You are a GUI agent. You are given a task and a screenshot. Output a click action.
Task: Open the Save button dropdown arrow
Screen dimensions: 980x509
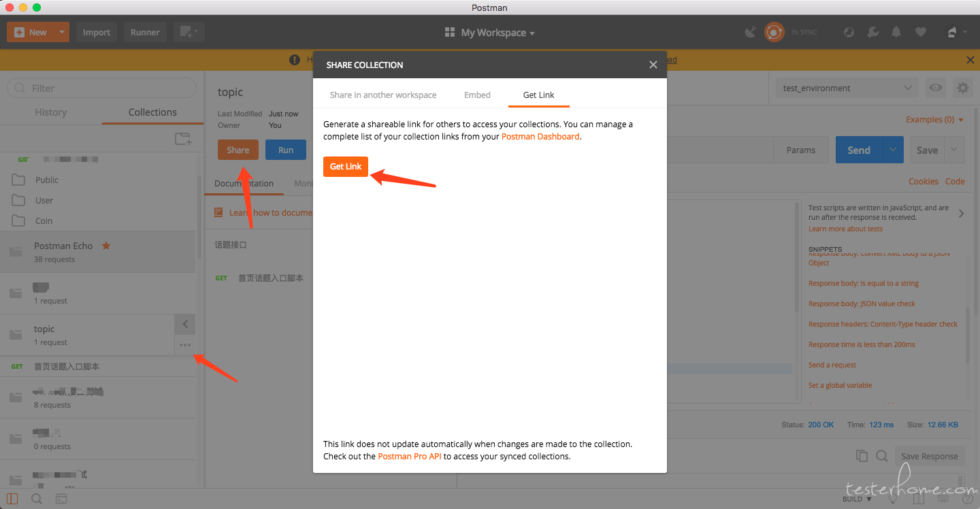(954, 150)
